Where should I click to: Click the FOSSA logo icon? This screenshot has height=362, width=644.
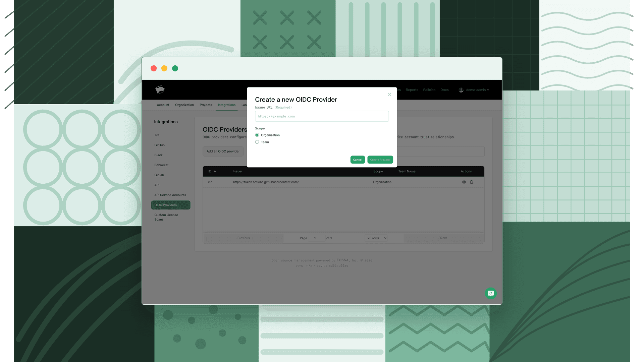click(160, 89)
